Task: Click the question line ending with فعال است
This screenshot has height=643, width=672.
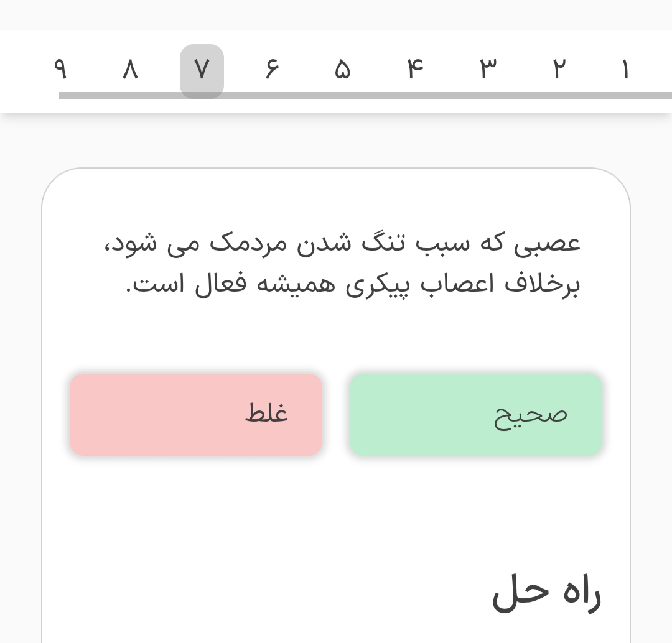Action: (x=353, y=285)
